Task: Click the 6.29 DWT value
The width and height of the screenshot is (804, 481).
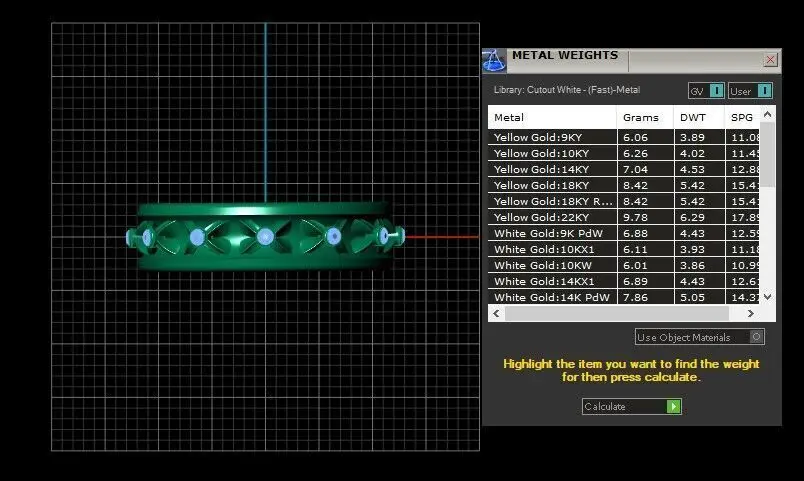Action: click(692, 217)
